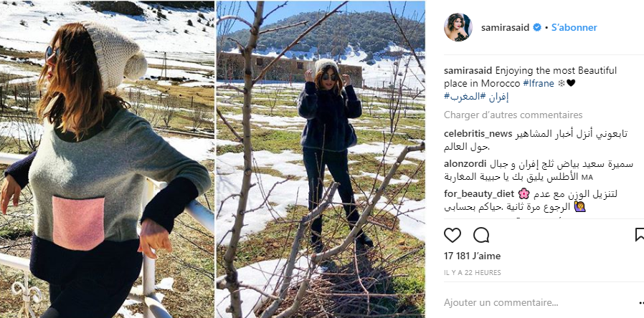Open the #إفران hashtag link
This screenshot has width=644, height=318.
click(x=493, y=97)
